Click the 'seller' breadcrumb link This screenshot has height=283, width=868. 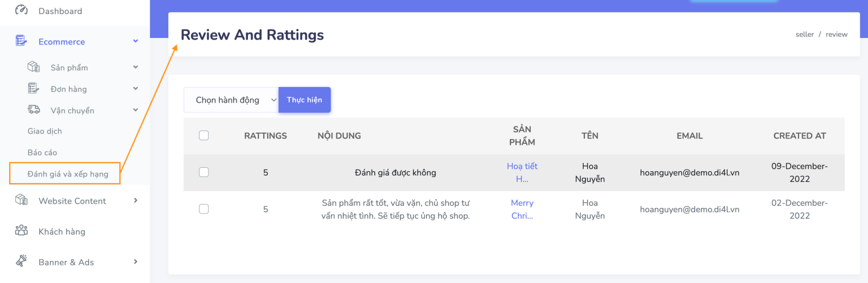[x=805, y=34]
